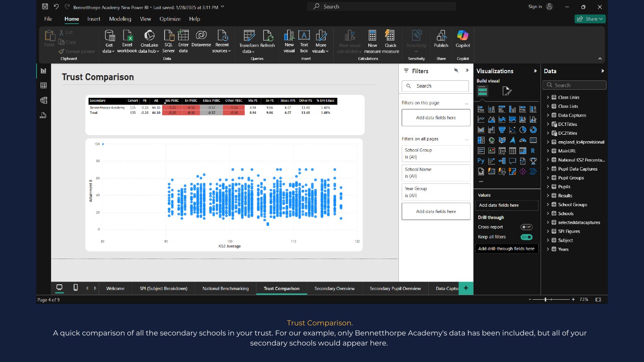The image size is (644, 362).
Task: Open the OneLake data hub
Action: (149, 41)
